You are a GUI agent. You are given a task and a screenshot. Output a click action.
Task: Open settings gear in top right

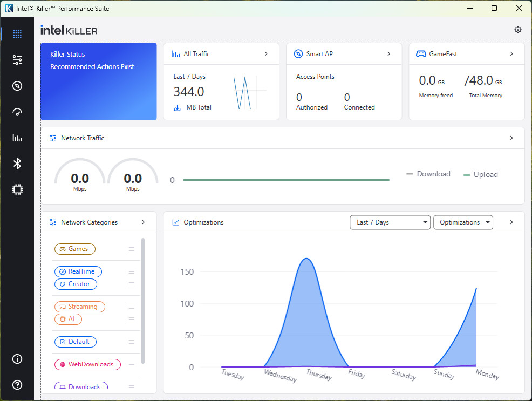pyautogui.click(x=518, y=30)
